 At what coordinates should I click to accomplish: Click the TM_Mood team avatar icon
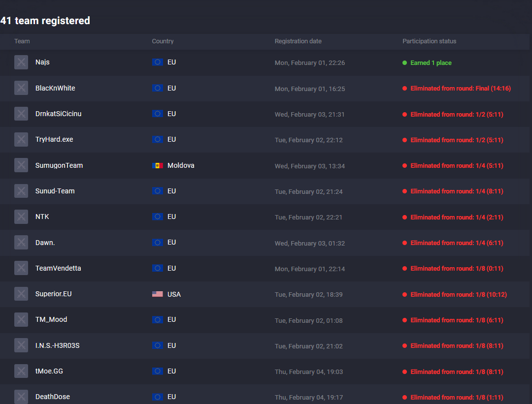coord(21,320)
